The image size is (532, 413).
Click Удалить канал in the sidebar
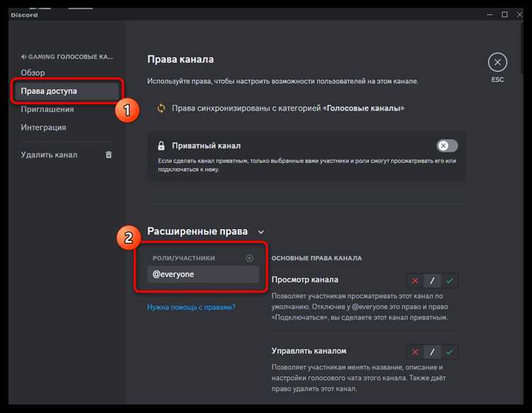49,155
